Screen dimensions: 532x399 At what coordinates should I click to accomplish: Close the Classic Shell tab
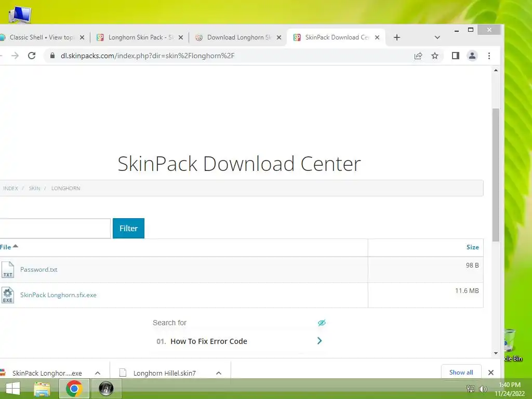tap(82, 37)
